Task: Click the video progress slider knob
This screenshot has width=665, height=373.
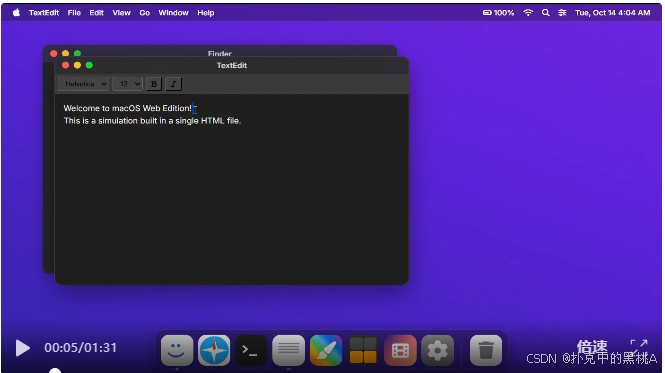Action: coord(55,371)
